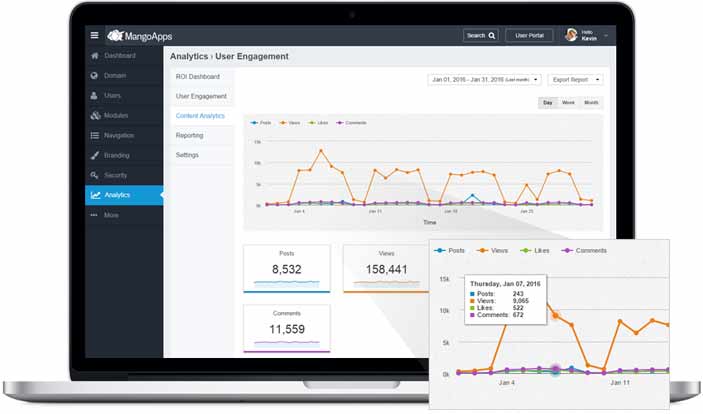
Task: Click the Search button
Action: (x=480, y=35)
